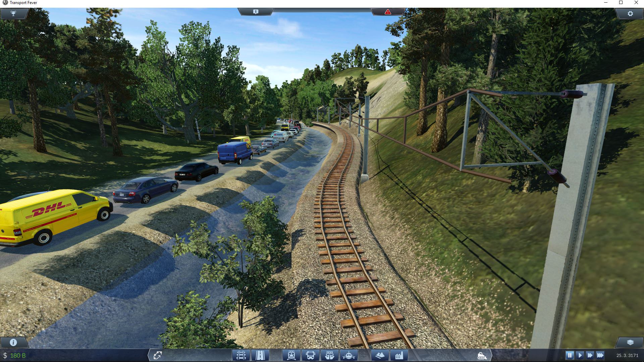Open the map layers button
The height and width of the screenshot is (362, 644).
630,342
